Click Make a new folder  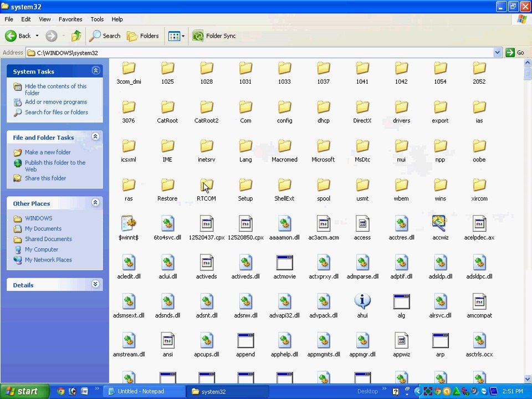(x=48, y=152)
